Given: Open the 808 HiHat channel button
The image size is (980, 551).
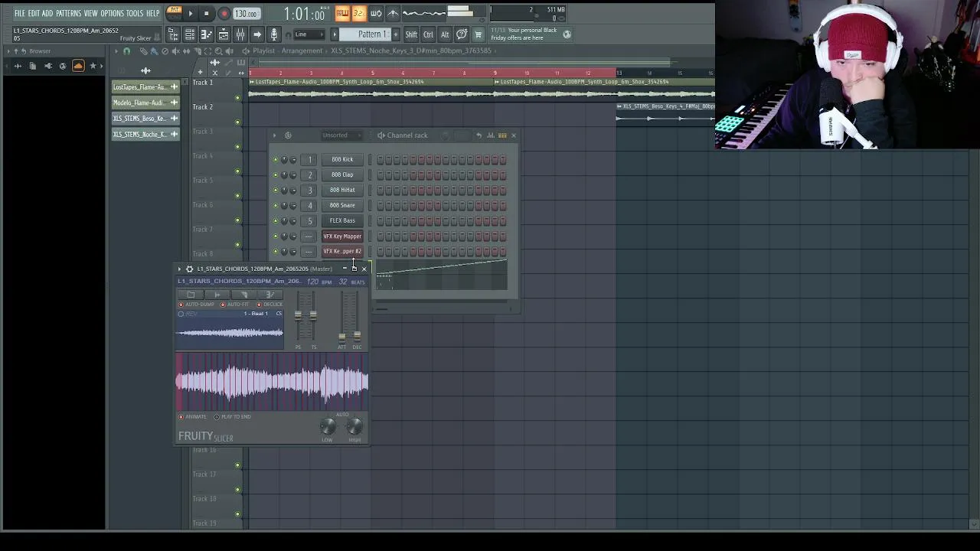Looking at the screenshot, I should click(342, 190).
